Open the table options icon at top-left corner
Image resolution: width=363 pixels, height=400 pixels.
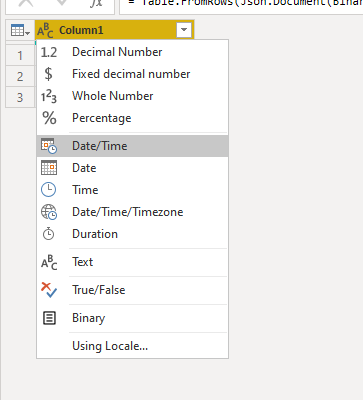point(20,31)
